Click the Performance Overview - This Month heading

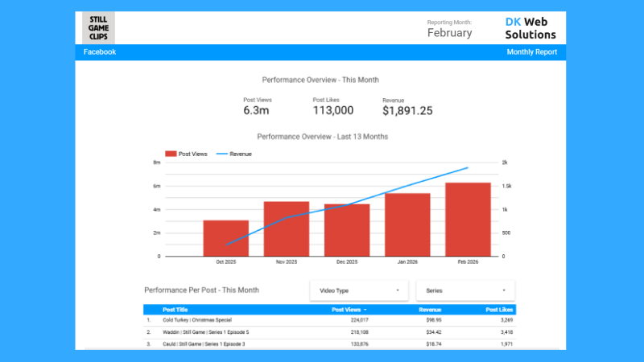click(x=320, y=80)
